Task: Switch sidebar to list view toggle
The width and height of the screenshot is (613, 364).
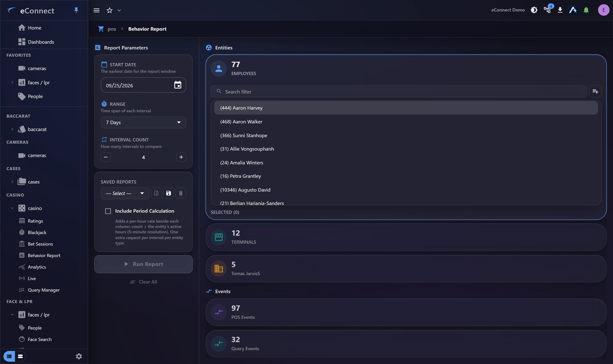Action: tap(9, 356)
